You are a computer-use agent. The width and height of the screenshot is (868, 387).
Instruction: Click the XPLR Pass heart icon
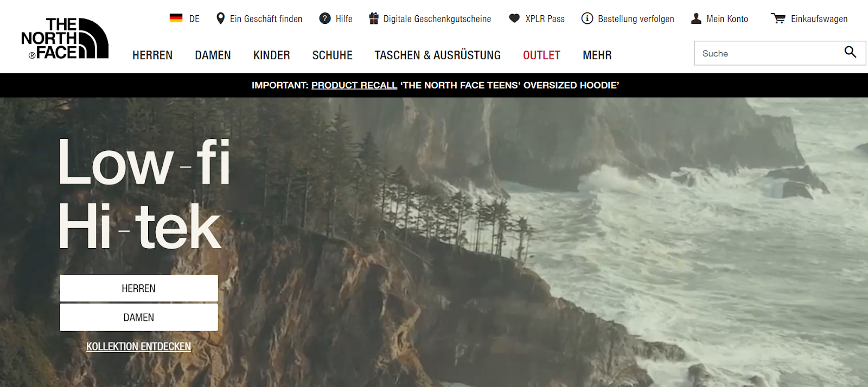point(514,18)
